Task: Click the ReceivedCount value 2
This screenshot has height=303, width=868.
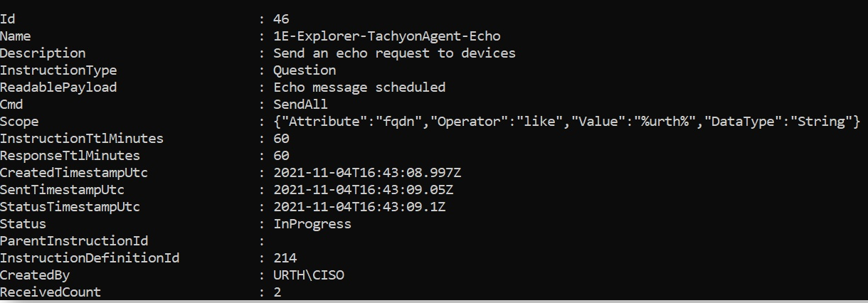Action: (x=277, y=292)
